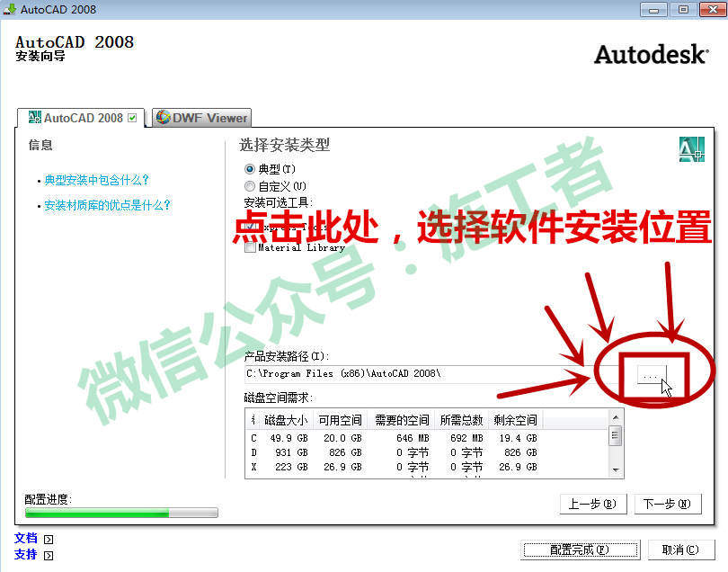The width and height of the screenshot is (728, 572).
Task: Click the title bar installer icon
Action: 9,9
